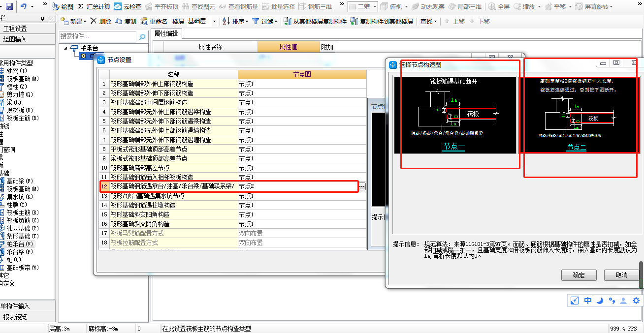Select 柱墩(Y) in the component list
This screenshot has height=333, width=644.
point(16,205)
